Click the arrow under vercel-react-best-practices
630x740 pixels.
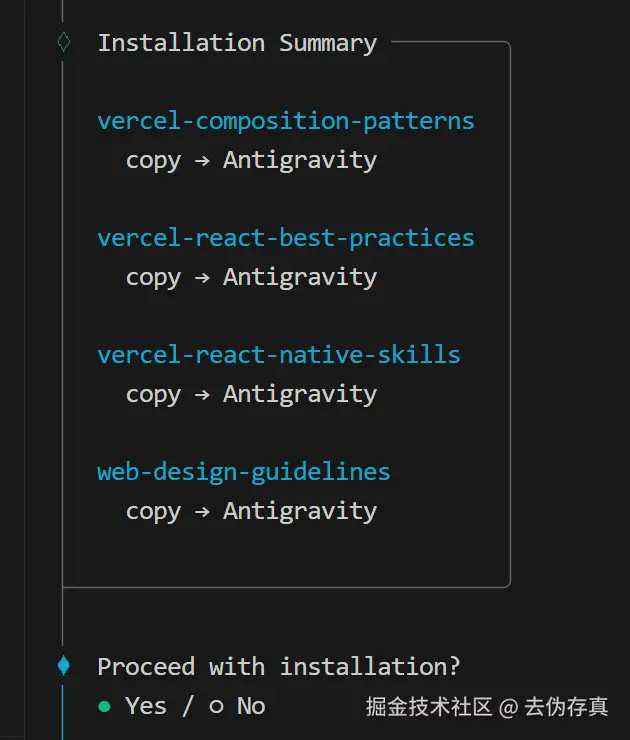(202, 278)
